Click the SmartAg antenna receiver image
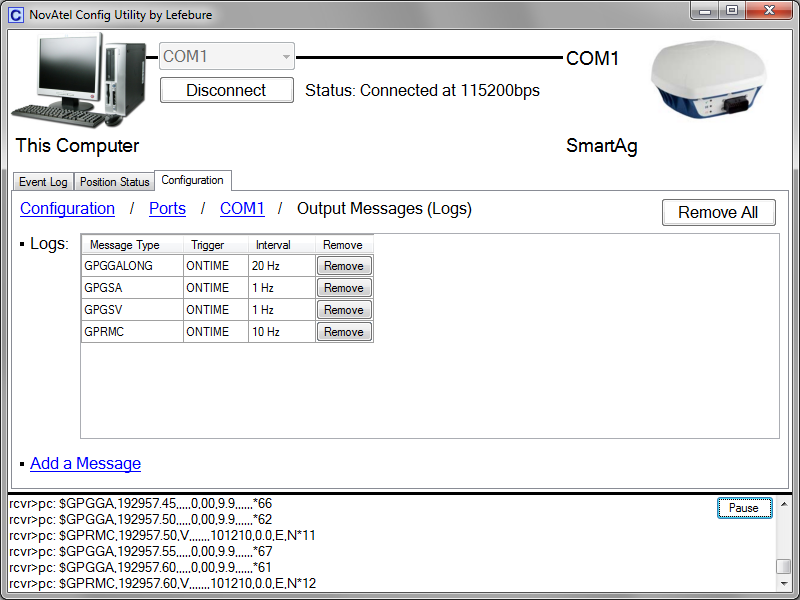Image resolution: width=800 pixels, height=600 pixels. (x=708, y=83)
